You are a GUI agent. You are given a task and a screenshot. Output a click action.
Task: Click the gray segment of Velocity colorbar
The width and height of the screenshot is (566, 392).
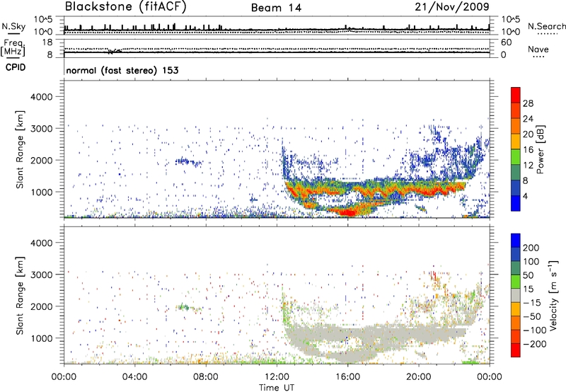pyautogui.click(x=516, y=295)
